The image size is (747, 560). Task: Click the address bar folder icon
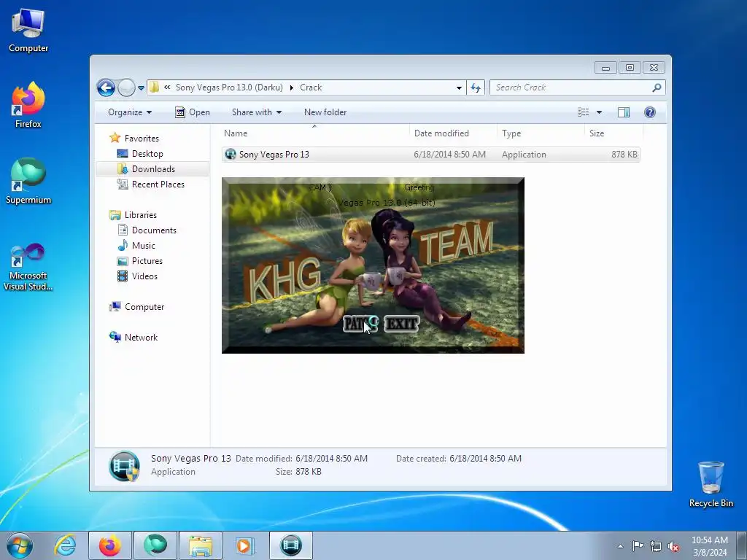coord(154,87)
